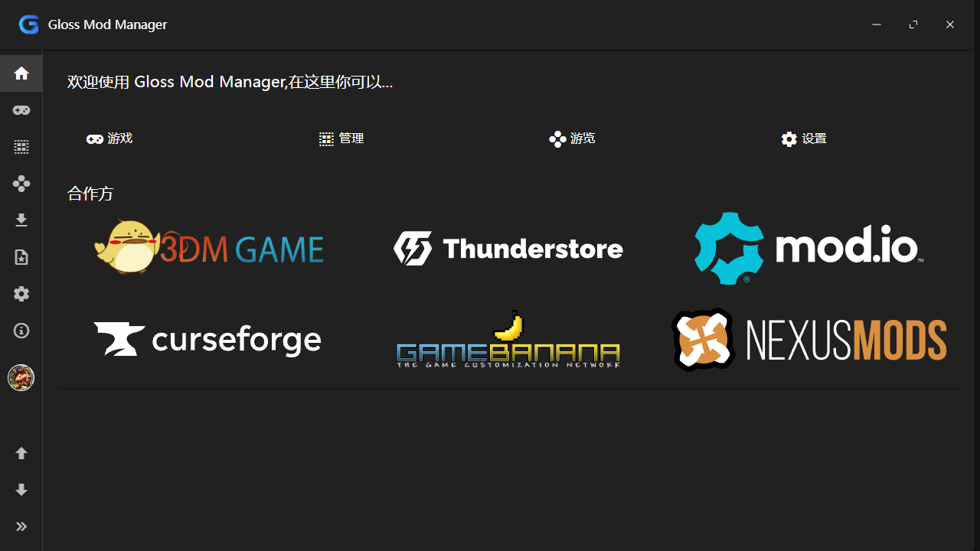Screen dimensions: 980x551
Task: Open the starred document sidebar icon
Action: (21, 257)
